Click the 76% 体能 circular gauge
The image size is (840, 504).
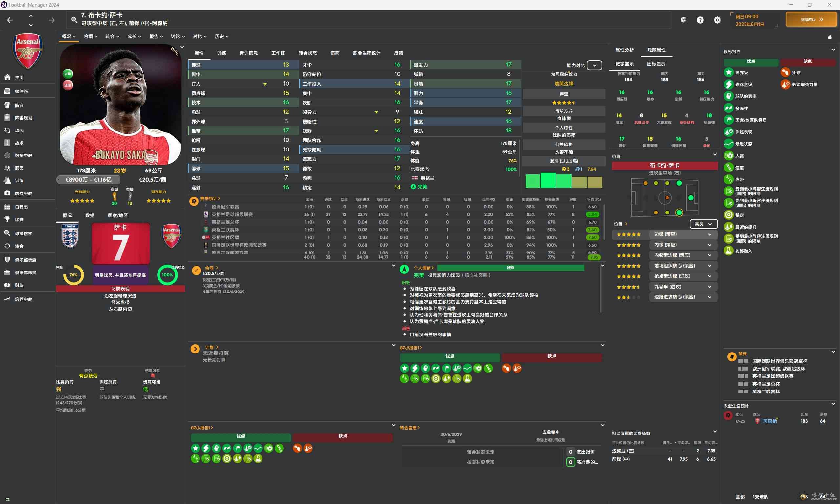pos(73,275)
